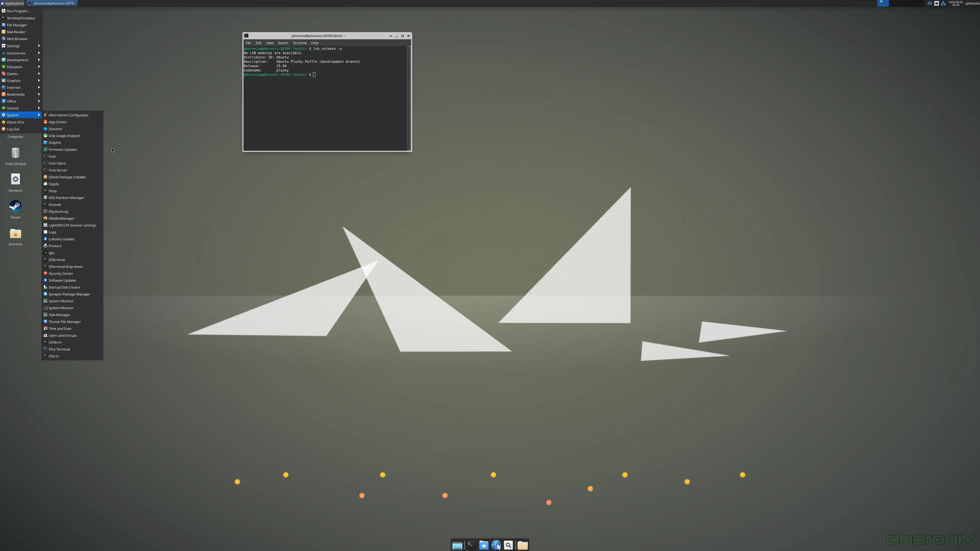980x551 pixels.
Task: Click the network tray icon in the top panel
Action: (943, 3)
